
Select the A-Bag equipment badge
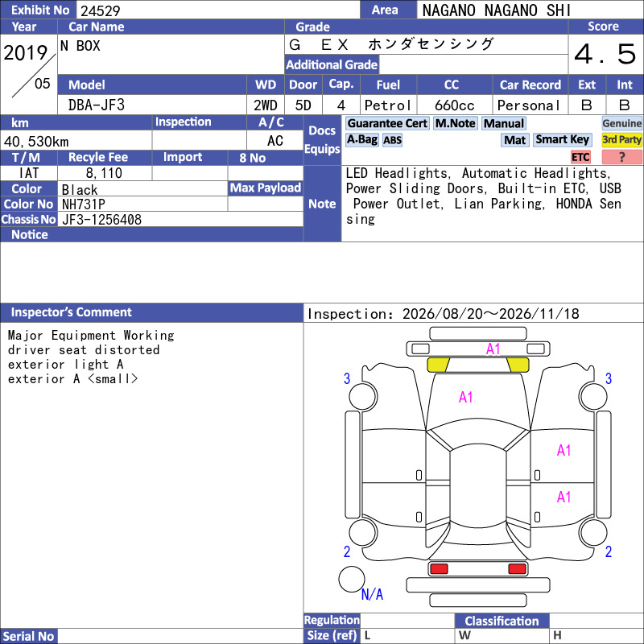tap(361, 139)
